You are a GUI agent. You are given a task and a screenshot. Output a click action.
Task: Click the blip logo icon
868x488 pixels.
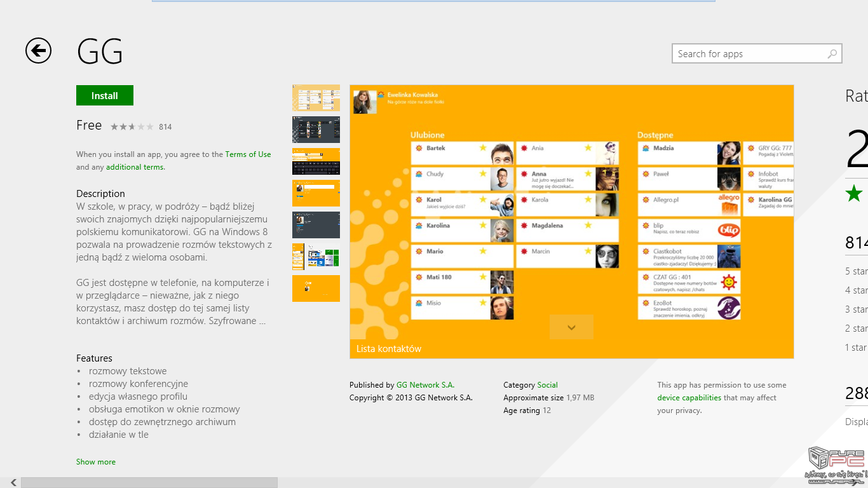(x=729, y=231)
